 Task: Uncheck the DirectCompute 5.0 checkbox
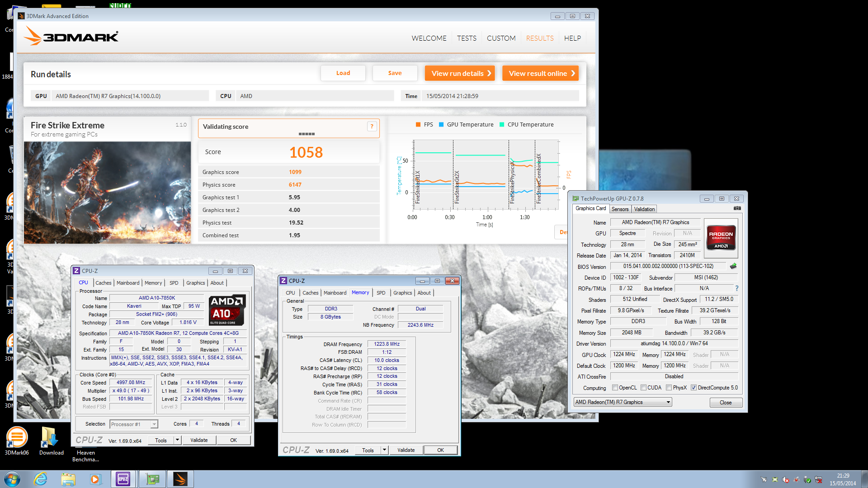[693, 388]
